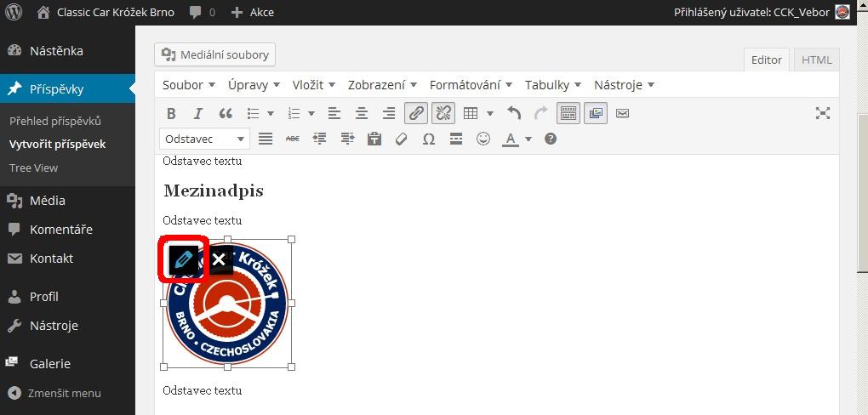Select Vytvořit příspěvek submenu item
The width and height of the screenshot is (868, 415).
coord(58,145)
